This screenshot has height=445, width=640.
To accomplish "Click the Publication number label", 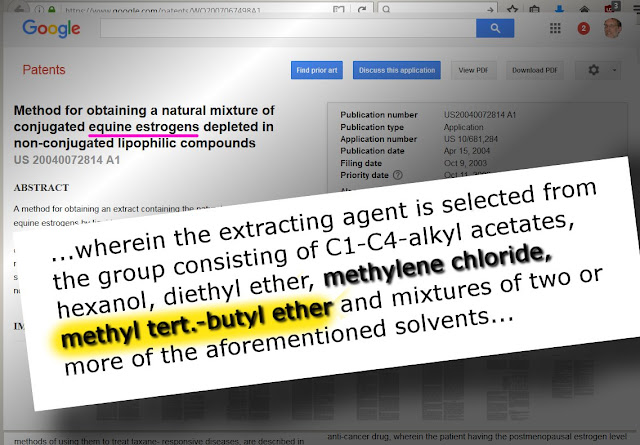I will 379,115.
